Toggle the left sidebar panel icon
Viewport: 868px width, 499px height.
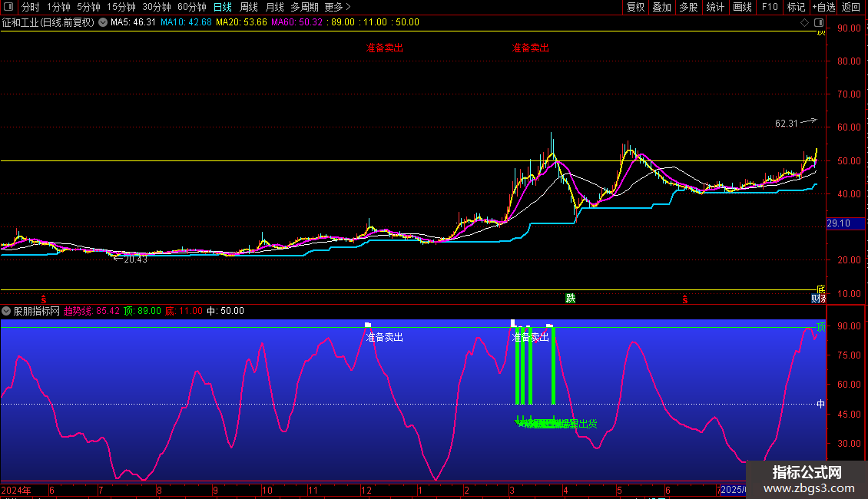[x=8, y=7]
